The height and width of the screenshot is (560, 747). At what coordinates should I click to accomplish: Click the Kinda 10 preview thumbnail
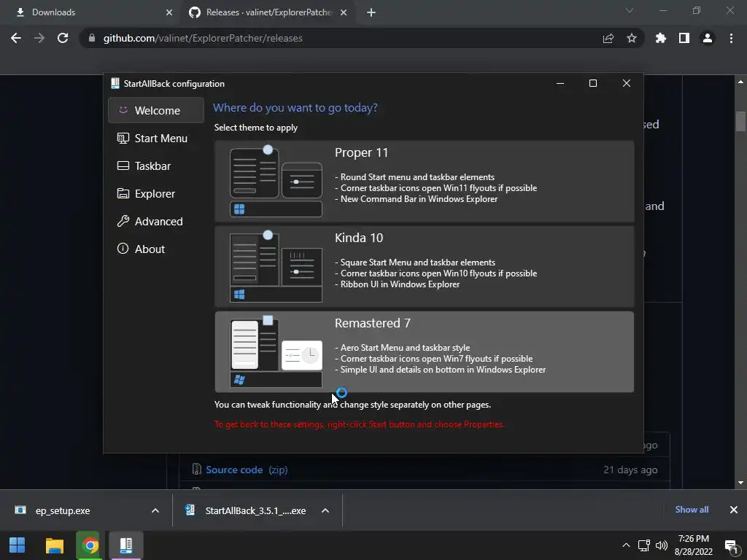[x=276, y=267]
